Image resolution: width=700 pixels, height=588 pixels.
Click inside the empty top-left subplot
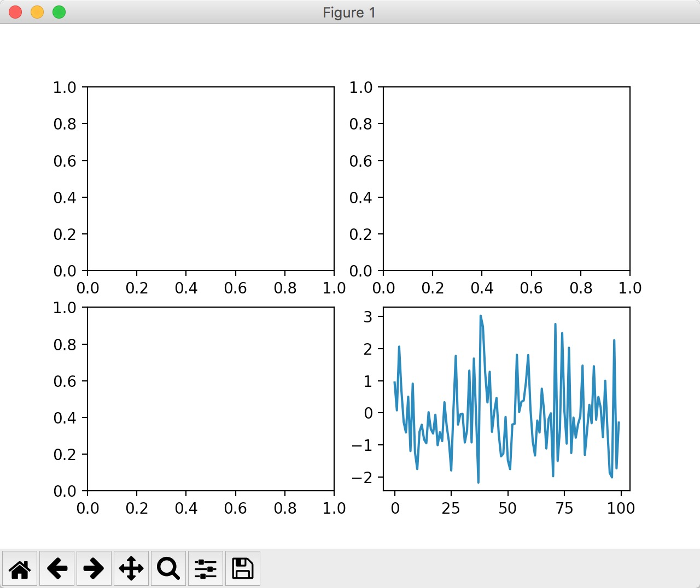pyautogui.click(x=211, y=178)
